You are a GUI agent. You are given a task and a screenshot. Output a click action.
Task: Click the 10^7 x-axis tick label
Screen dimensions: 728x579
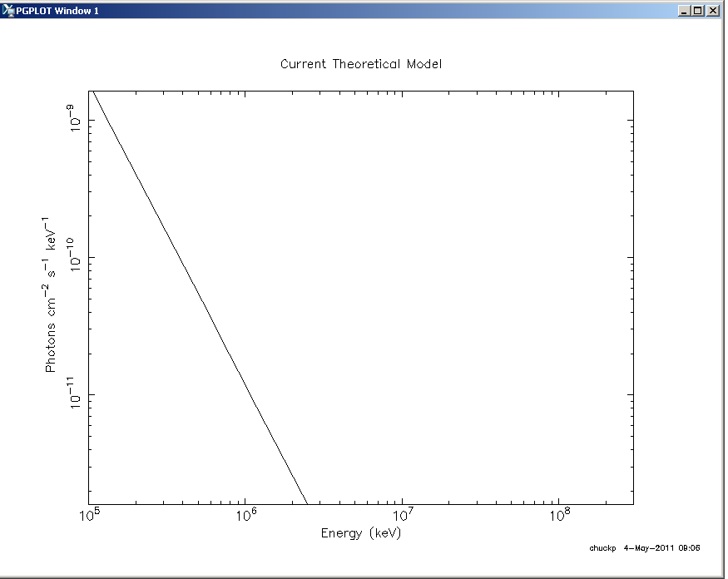tap(403, 514)
